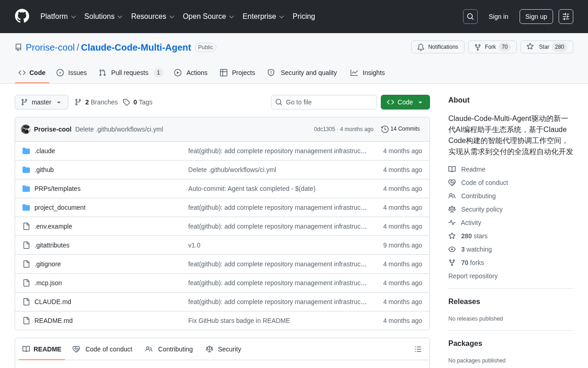View 14 Commits history
Screen dimensions: 588x368
click(x=401, y=129)
